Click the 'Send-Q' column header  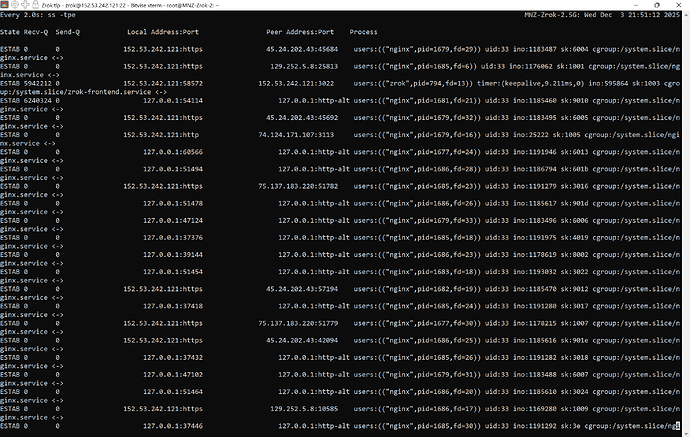pyautogui.click(x=67, y=32)
